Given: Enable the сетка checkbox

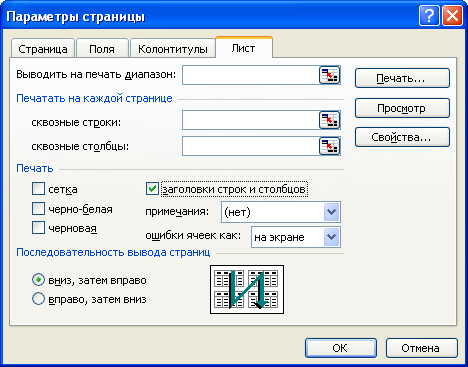Looking at the screenshot, I should (x=38, y=189).
